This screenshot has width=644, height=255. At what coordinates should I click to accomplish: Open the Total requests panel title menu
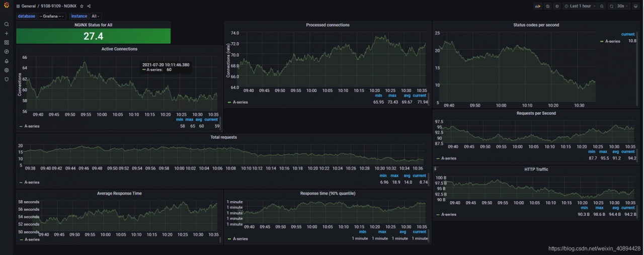tap(223, 137)
